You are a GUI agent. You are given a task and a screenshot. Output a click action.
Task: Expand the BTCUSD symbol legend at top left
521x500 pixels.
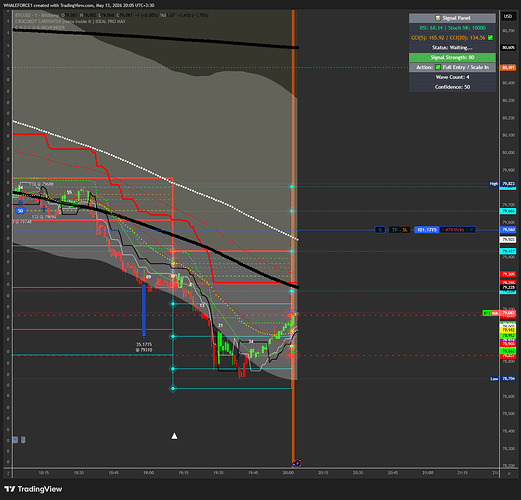pyautogui.click(x=37, y=15)
